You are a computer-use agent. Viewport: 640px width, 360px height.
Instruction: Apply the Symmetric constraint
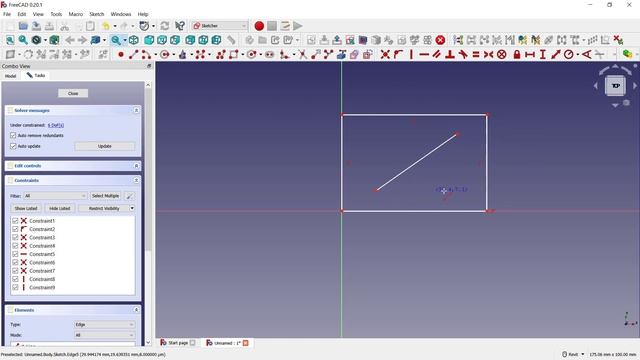point(489,54)
